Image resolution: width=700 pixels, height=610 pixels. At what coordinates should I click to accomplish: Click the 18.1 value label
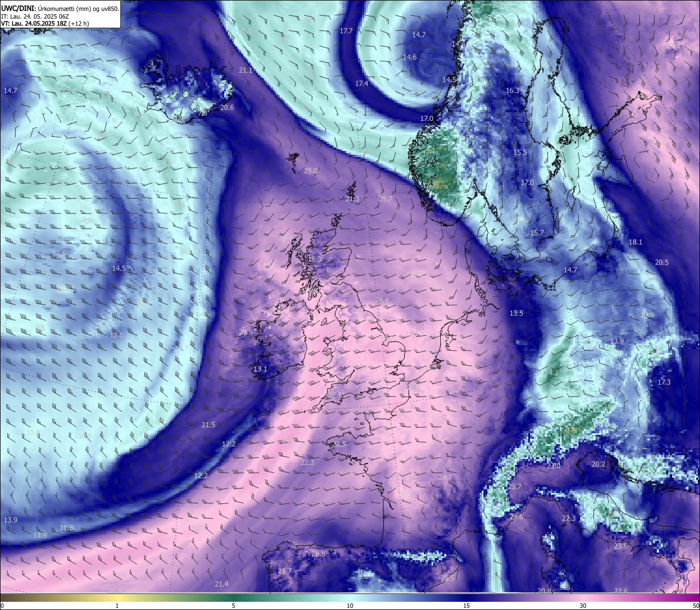635,242
